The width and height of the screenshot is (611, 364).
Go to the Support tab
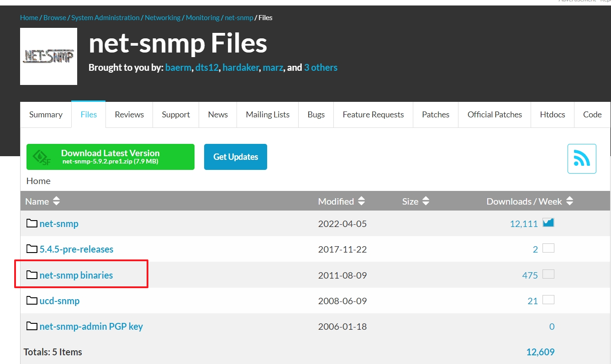point(176,115)
